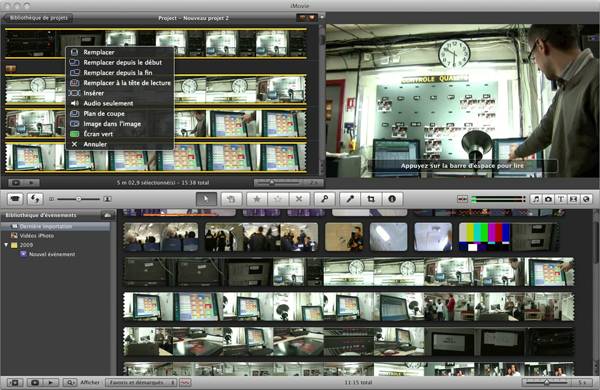
Task: Open the camera import button
Action: click(15, 199)
